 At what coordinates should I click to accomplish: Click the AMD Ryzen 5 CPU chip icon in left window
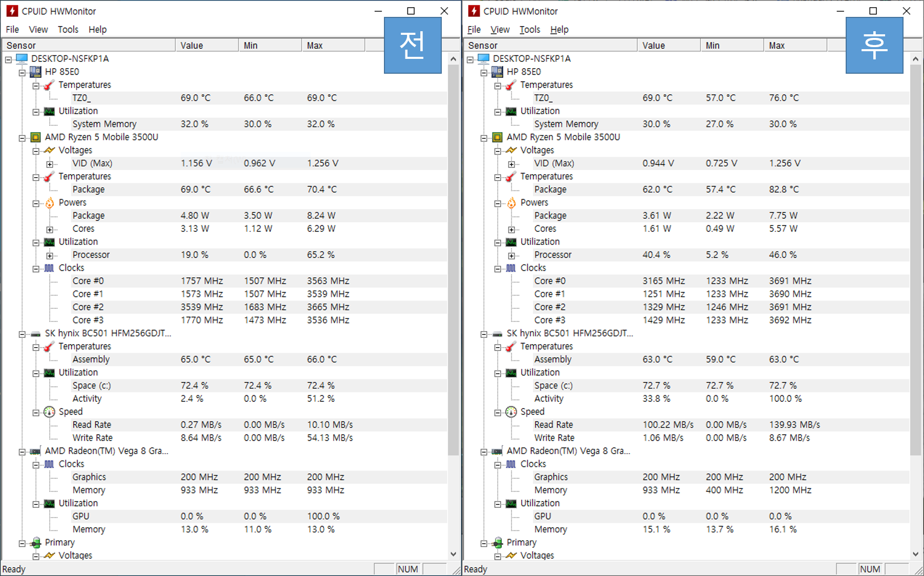click(35, 137)
